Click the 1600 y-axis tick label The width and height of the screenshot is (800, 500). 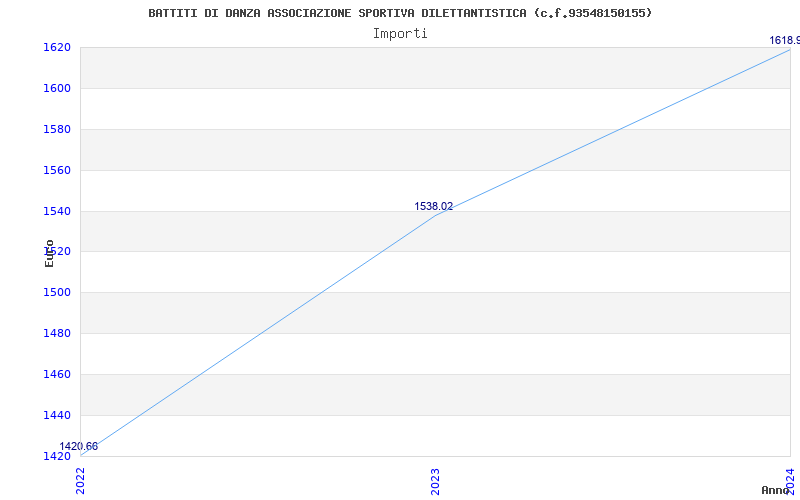pos(57,88)
